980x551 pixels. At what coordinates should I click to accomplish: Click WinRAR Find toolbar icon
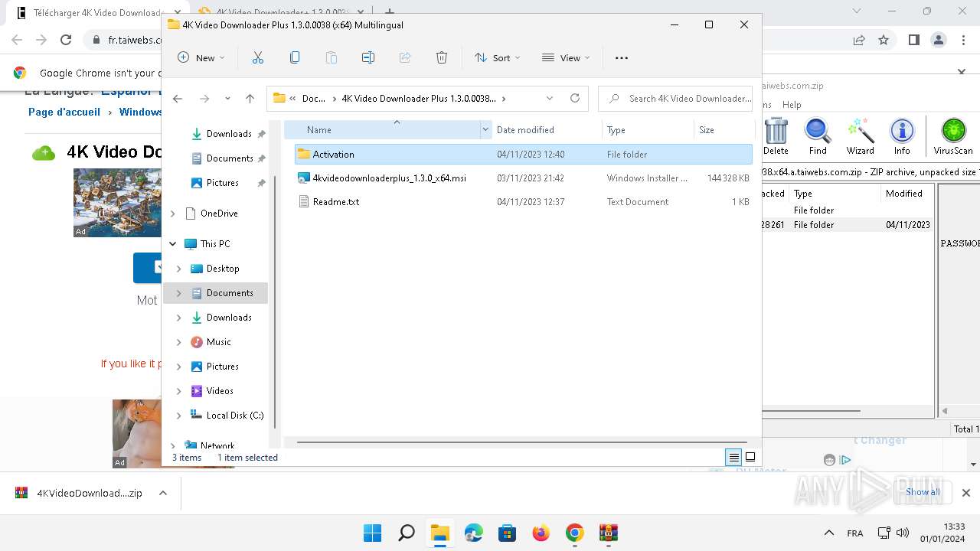pos(818,136)
